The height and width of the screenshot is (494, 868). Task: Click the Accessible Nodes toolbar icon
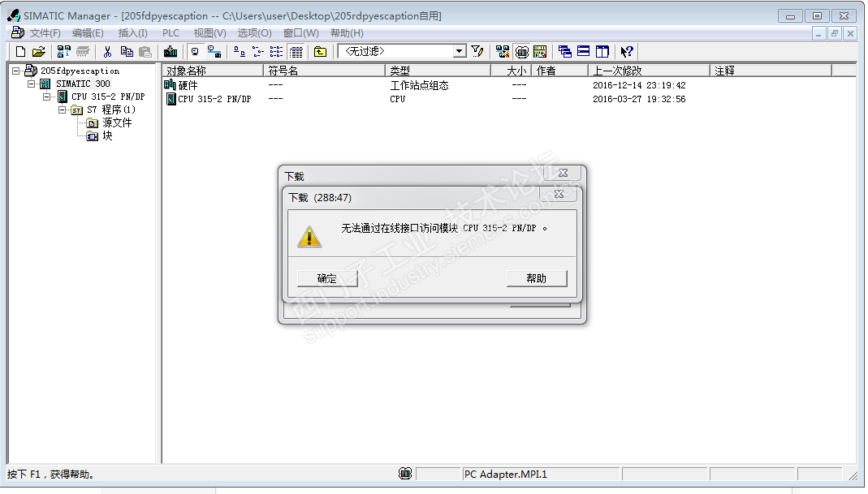63,52
